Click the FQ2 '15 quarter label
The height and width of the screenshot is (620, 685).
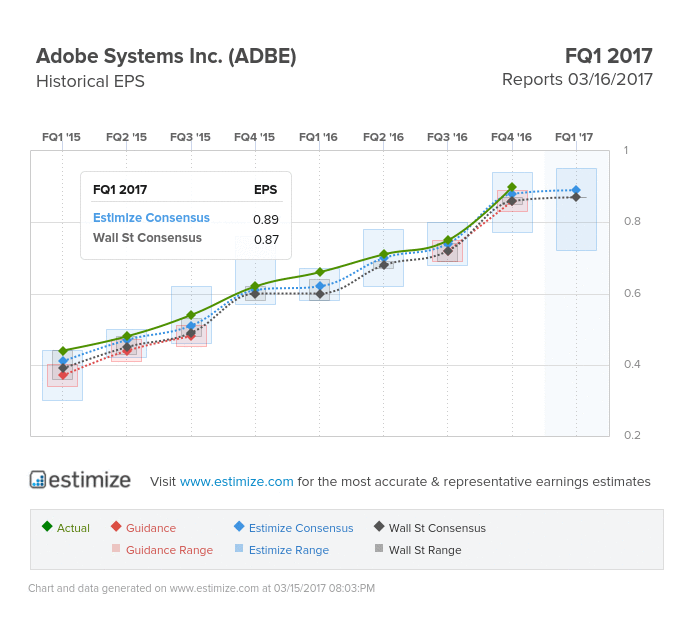click(x=126, y=137)
